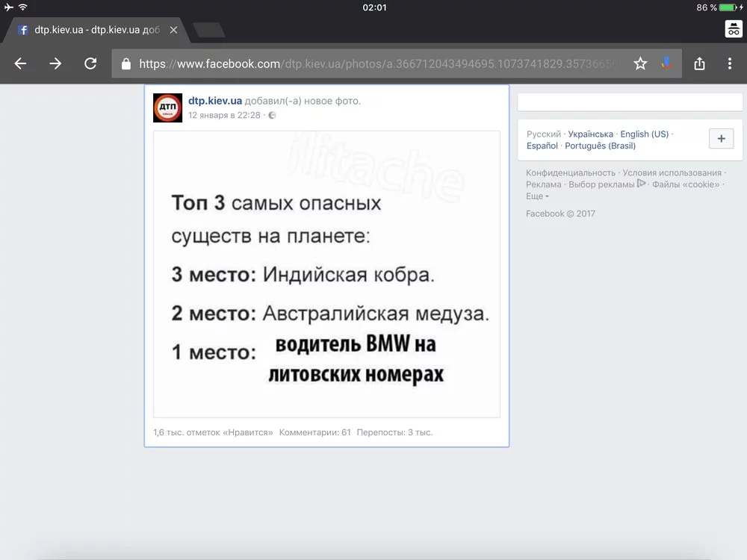The width and height of the screenshot is (747, 560).
Task: Open a new tab next to current
Action: (208, 30)
